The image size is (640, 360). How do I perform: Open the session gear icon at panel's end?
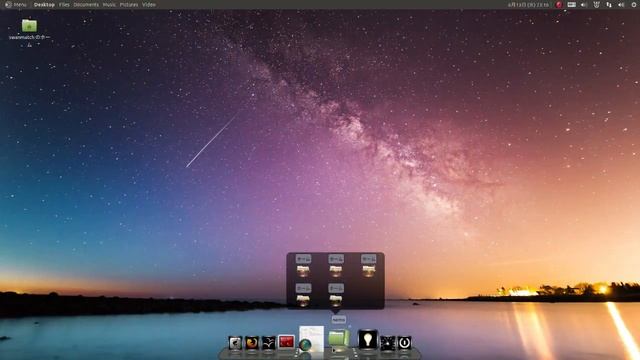[634, 5]
